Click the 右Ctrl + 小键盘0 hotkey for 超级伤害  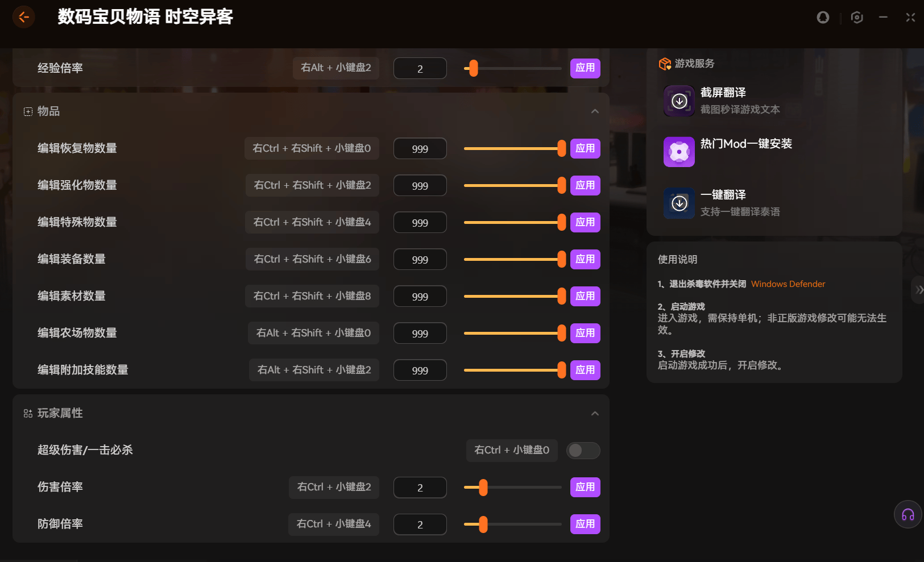pos(512,450)
